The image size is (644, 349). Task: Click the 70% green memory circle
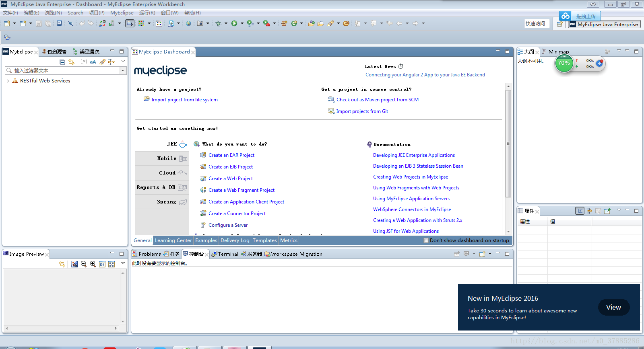[x=564, y=63]
